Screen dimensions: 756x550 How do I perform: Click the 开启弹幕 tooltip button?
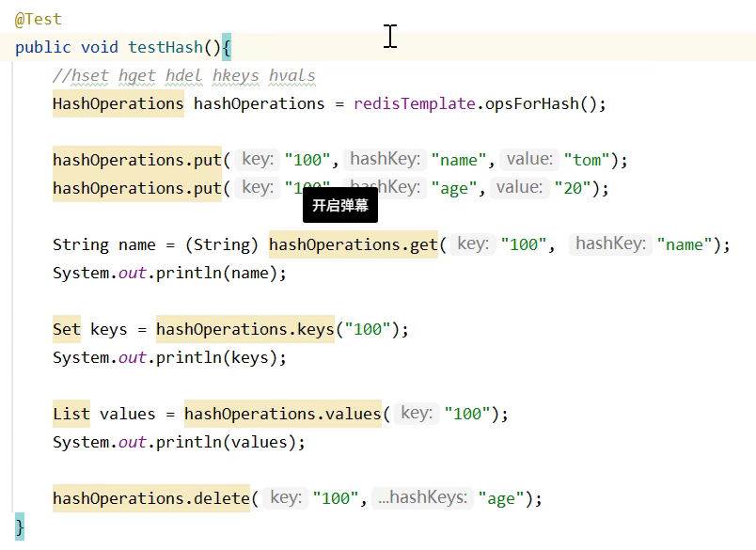339,205
